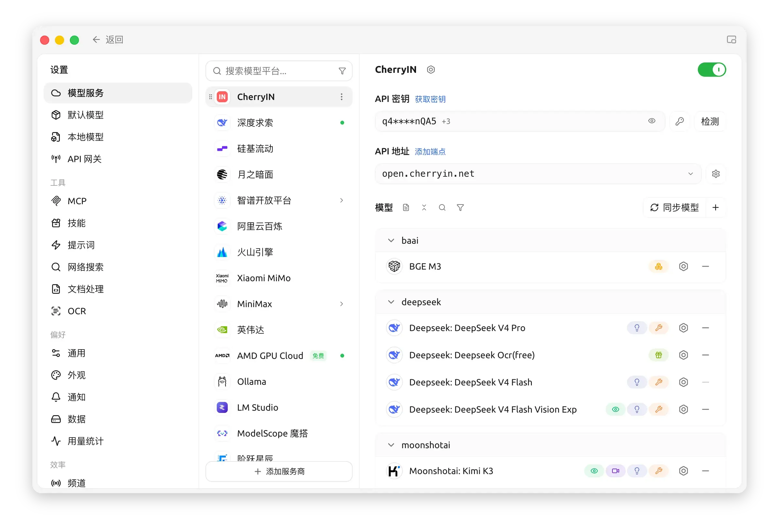Go to API 网关 settings
779x532 pixels.
point(118,159)
